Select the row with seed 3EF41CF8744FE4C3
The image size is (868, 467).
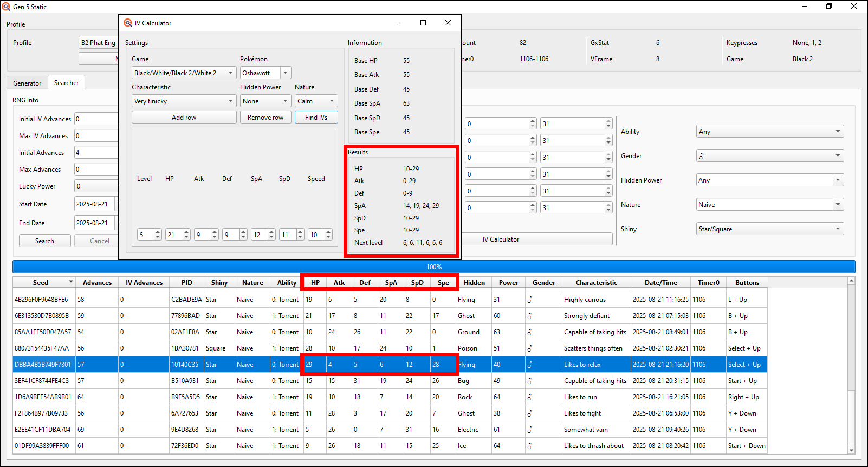390,381
